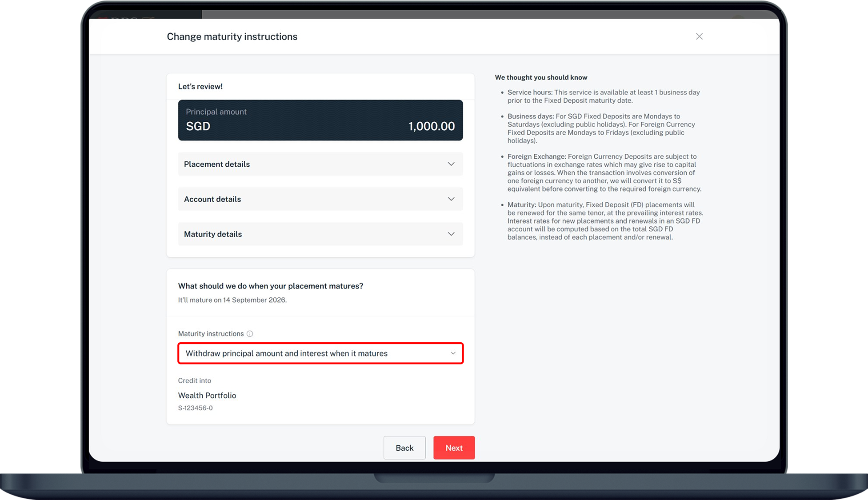
Task: Click the 14 September 2026 maturity text
Action: click(254, 300)
